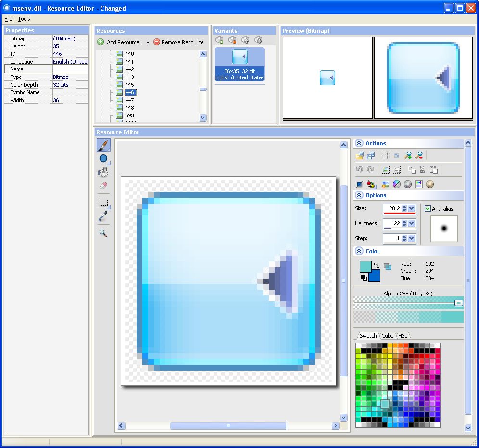Image resolution: width=479 pixels, height=448 pixels.
Task: Activate the eyedropper color picker tool
Action: [x=103, y=218]
